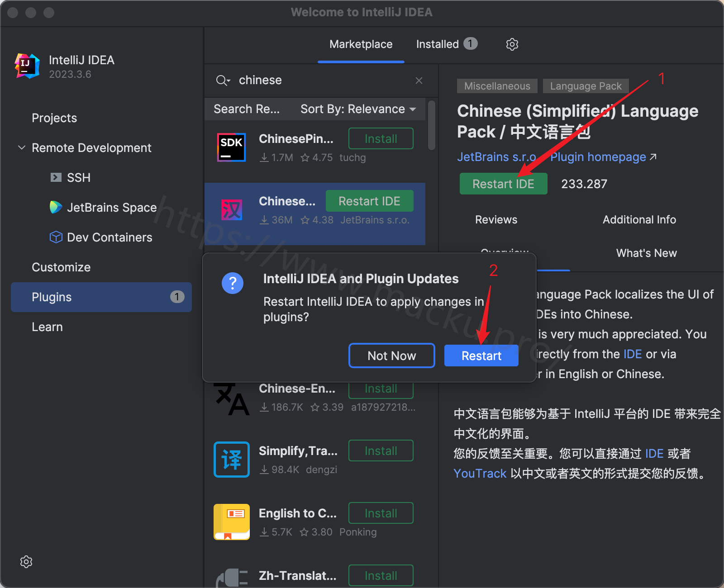Click the JetBrains Space icon
The width and height of the screenshot is (724, 588).
coord(56,207)
